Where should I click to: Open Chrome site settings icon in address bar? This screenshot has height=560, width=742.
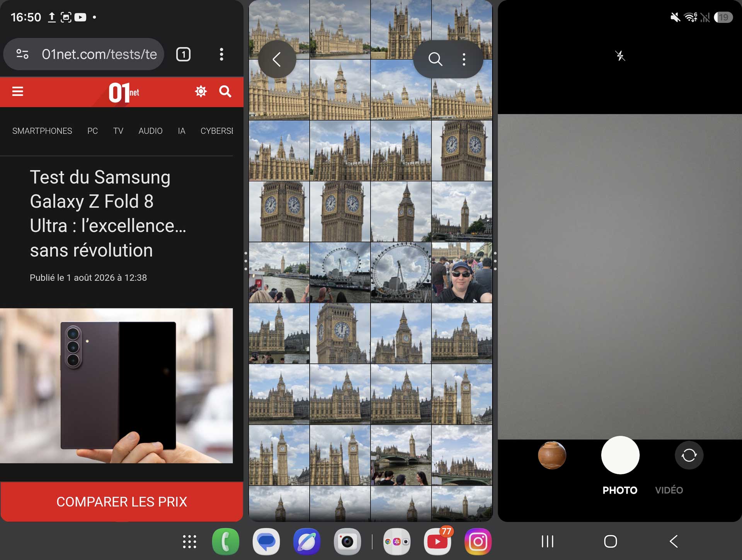tap(22, 54)
